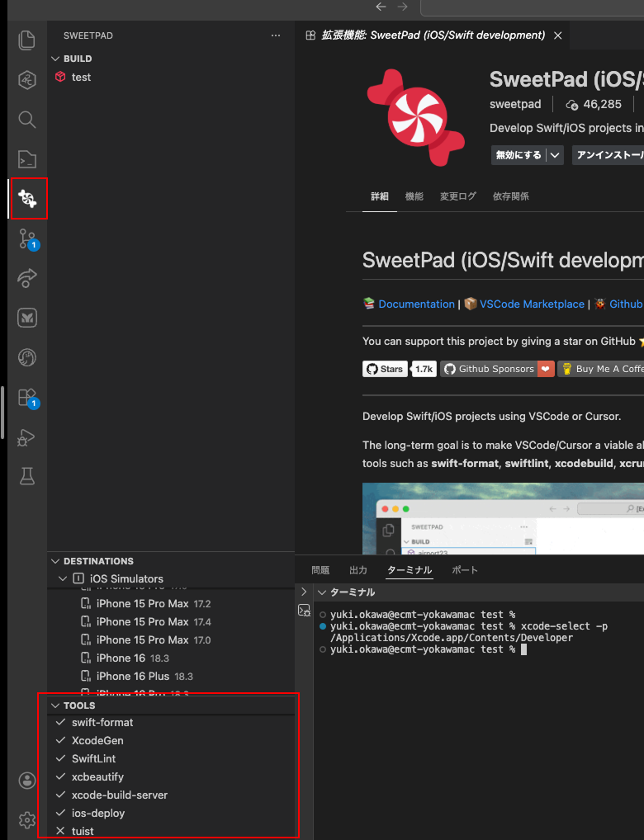Click the SweetPad panel more actions ellipsis
Image resolution: width=644 pixels, height=840 pixels.
tap(276, 36)
